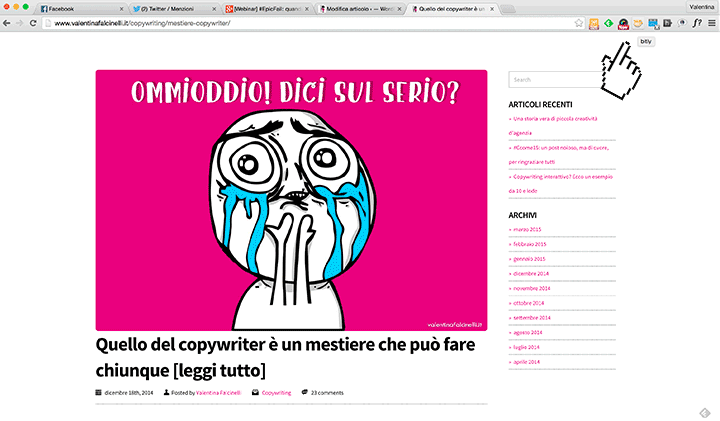Viewport: 720px width, 421px height.
Task: Open the luglio 2014 archive
Action: point(526,347)
